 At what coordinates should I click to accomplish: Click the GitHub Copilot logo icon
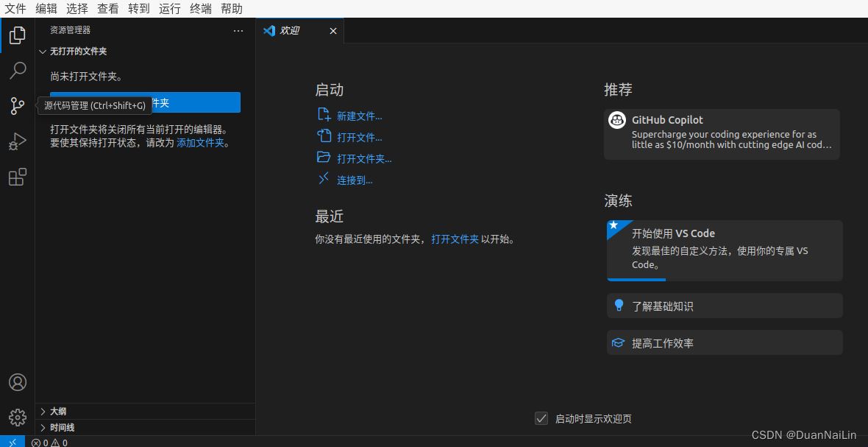(617, 120)
